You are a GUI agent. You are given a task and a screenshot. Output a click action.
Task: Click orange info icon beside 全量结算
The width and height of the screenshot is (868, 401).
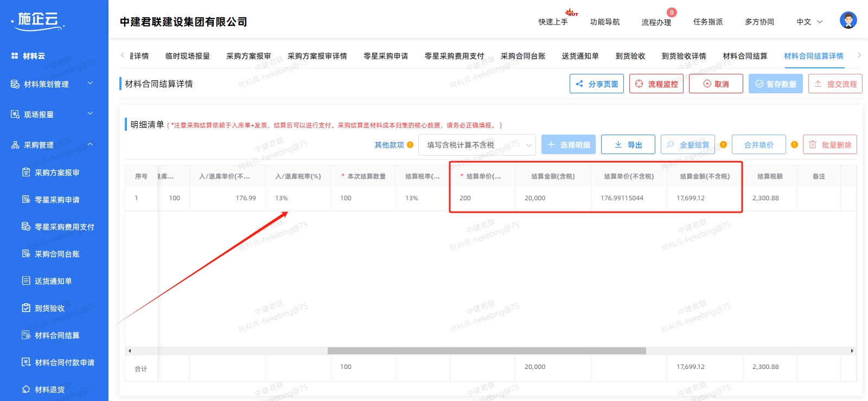tap(723, 145)
